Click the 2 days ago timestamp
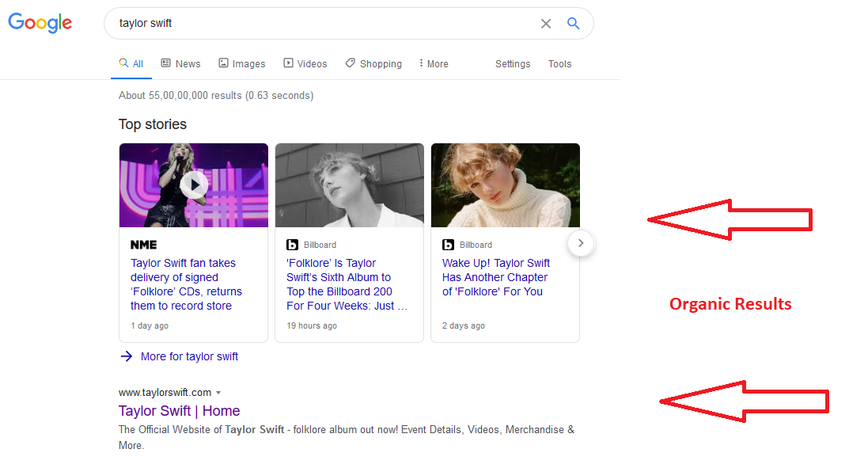 click(464, 325)
